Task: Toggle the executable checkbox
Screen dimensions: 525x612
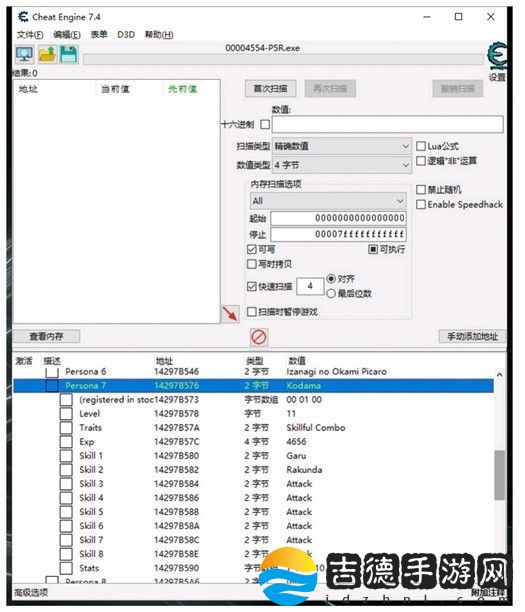Action: point(373,249)
